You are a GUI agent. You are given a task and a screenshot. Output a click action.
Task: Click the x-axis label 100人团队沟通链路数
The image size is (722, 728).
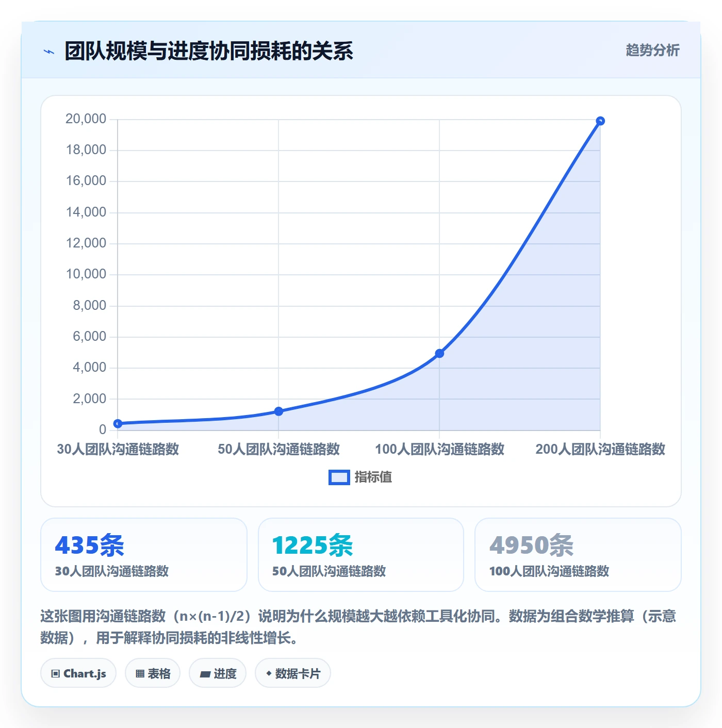439,449
